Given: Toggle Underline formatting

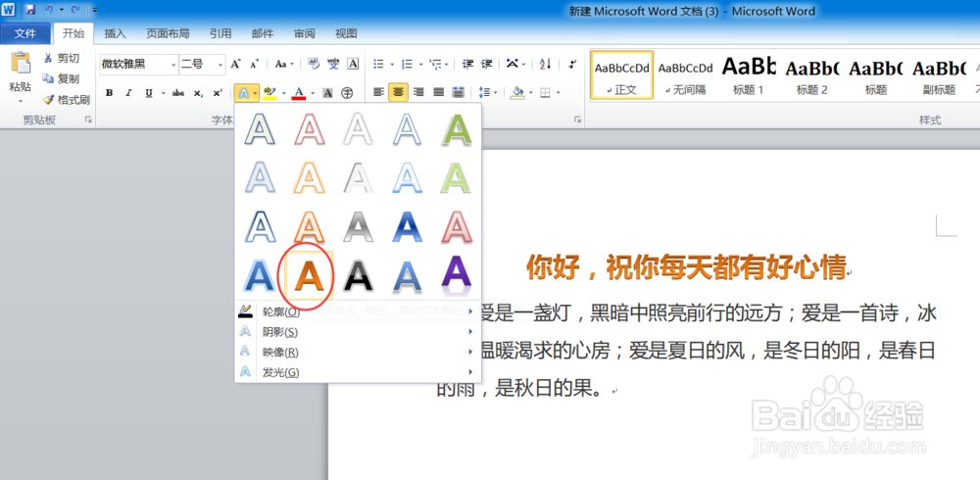Looking at the screenshot, I should pos(149,93).
